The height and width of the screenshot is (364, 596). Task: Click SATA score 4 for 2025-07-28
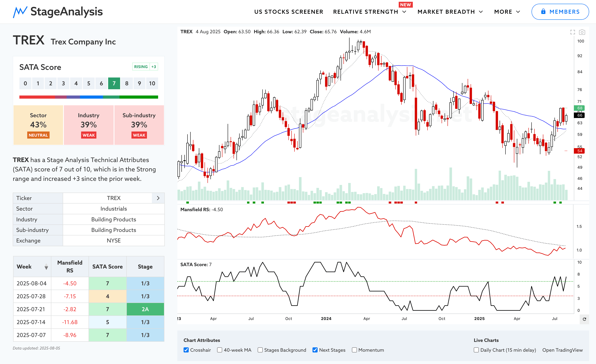(107, 296)
